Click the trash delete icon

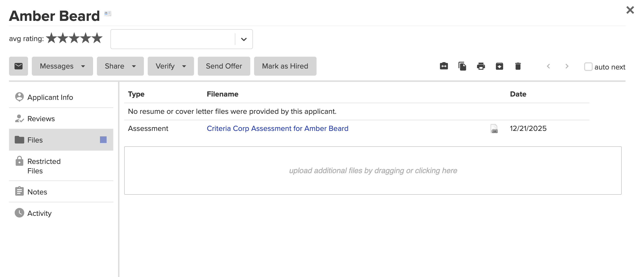click(518, 66)
